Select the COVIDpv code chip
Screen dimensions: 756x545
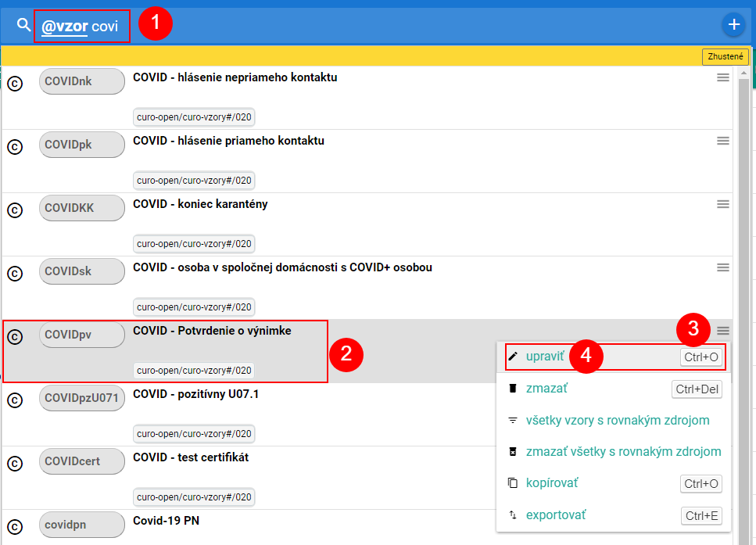coord(82,335)
